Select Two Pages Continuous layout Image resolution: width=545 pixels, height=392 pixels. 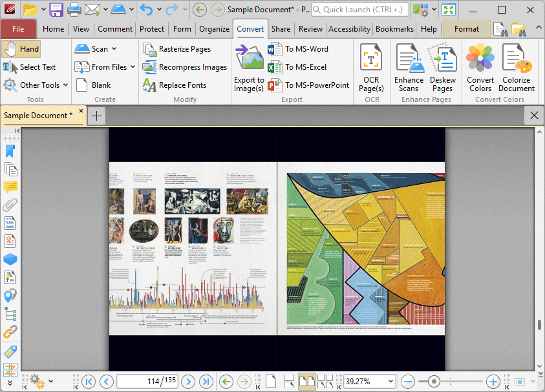tap(325, 381)
